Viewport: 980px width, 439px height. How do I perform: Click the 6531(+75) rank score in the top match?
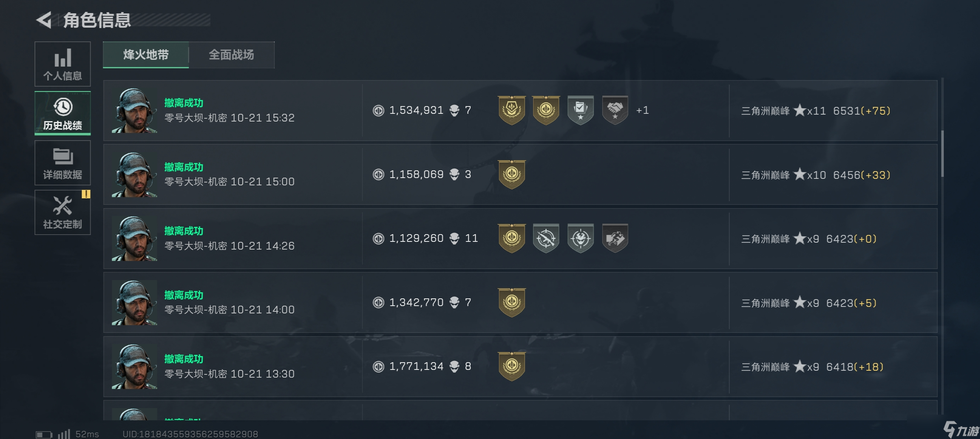click(x=861, y=111)
